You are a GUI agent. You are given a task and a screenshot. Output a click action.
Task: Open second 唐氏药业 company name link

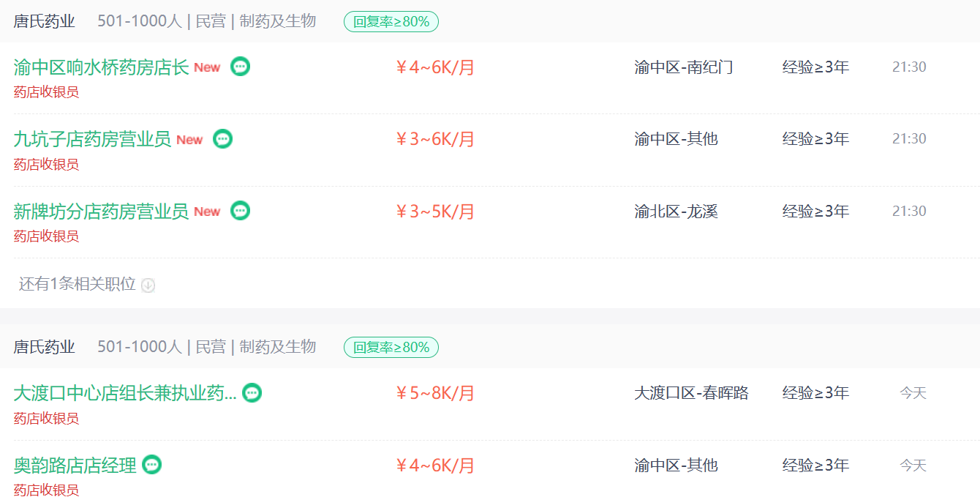44,347
